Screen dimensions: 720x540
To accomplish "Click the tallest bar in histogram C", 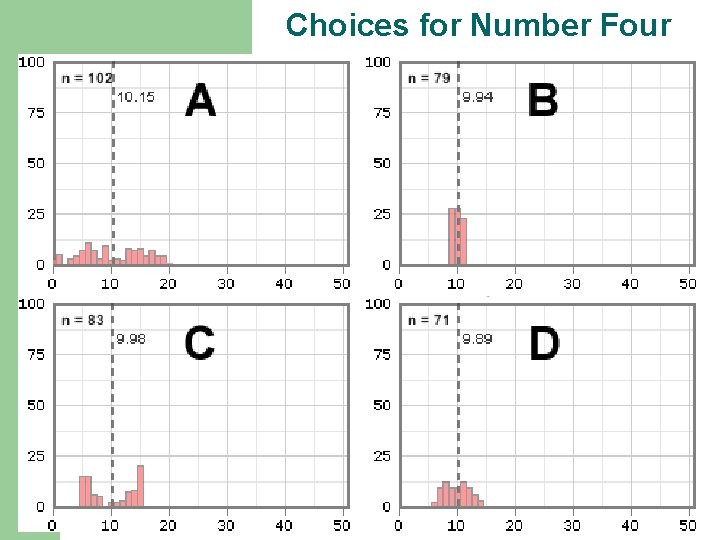I will tap(140, 486).
